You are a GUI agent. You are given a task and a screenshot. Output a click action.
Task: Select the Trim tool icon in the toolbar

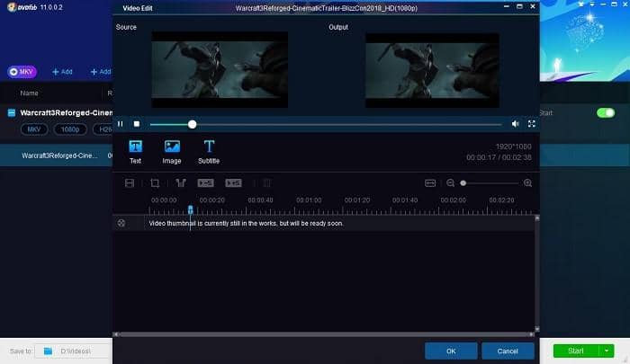[180, 183]
